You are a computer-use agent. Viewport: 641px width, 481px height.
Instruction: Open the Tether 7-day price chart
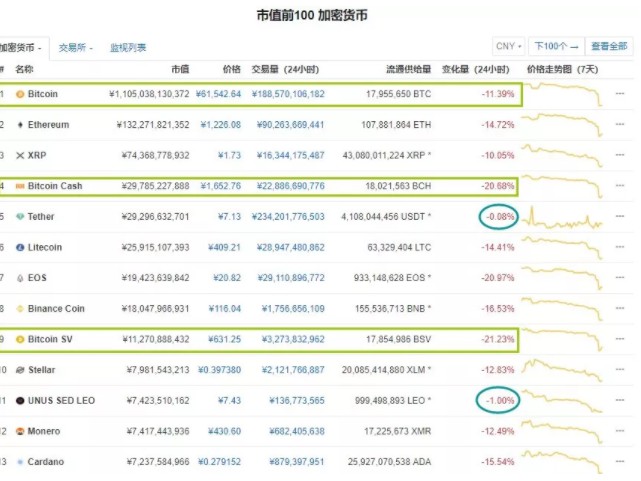563,217
